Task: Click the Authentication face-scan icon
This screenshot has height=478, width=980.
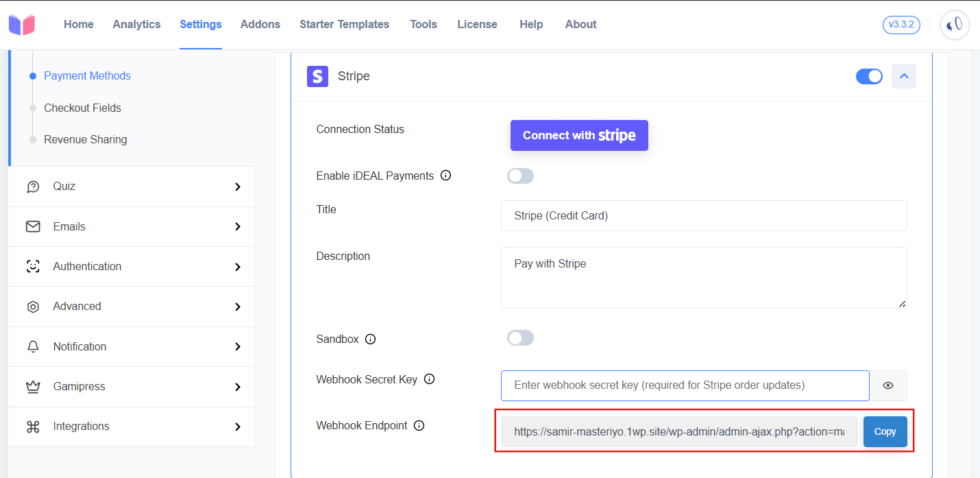Action: pos(33,267)
